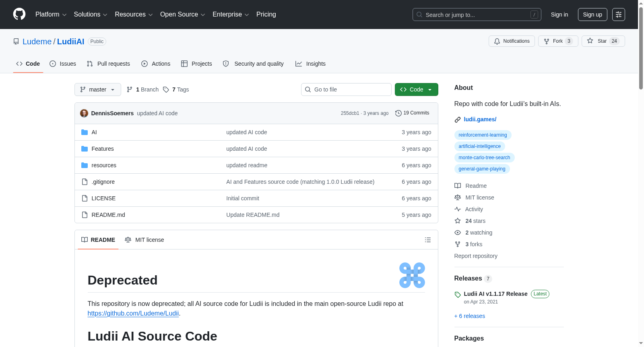Switch to the Projects tab
Viewport: 644px width, 347px height.
pos(196,64)
